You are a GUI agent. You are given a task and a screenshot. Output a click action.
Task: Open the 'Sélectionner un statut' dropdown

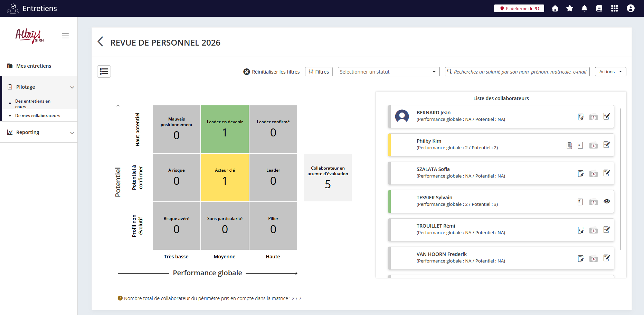(388, 72)
